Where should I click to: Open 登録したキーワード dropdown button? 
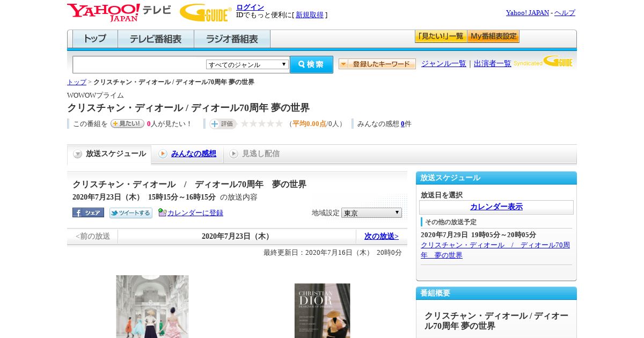(x=377, y=64)
